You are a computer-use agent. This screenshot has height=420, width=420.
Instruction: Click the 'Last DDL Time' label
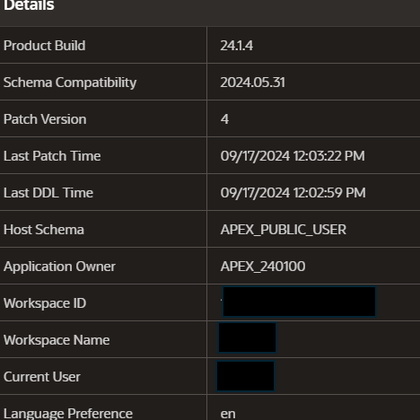(x=48, y=193)
